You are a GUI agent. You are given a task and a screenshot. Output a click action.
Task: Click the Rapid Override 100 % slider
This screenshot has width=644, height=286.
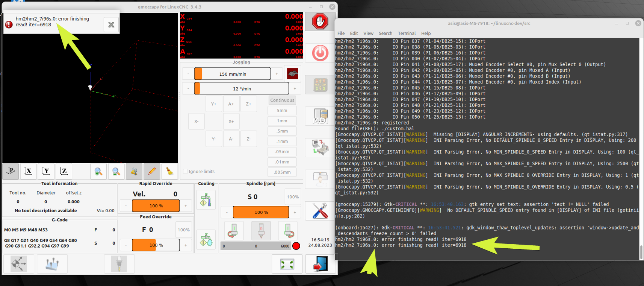pyautogui.click(x=156, y=205)
